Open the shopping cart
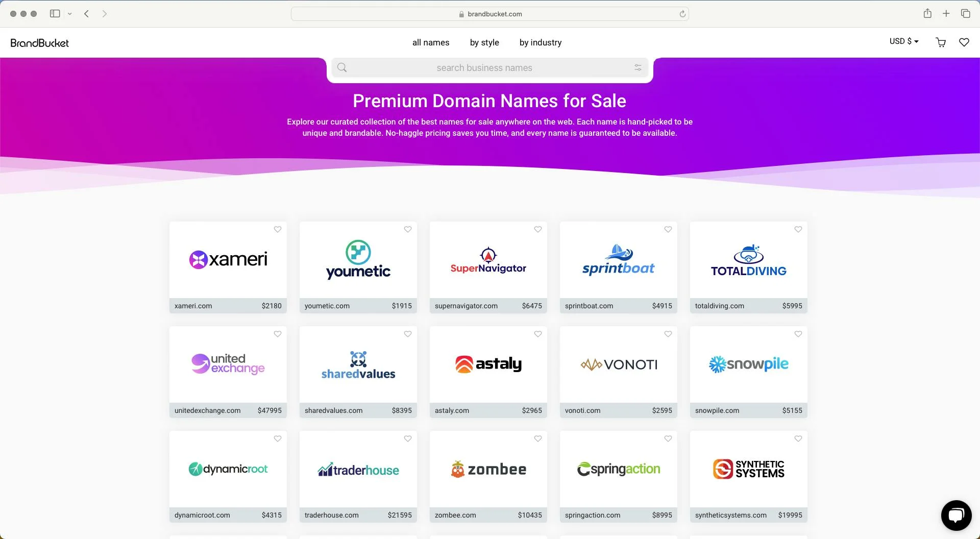 click(x=941, y=42)
